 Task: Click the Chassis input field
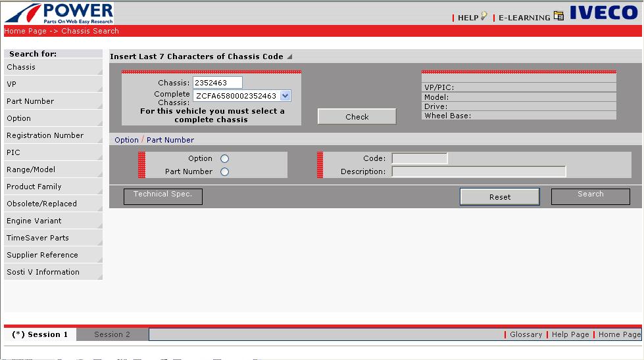(217, 82)
